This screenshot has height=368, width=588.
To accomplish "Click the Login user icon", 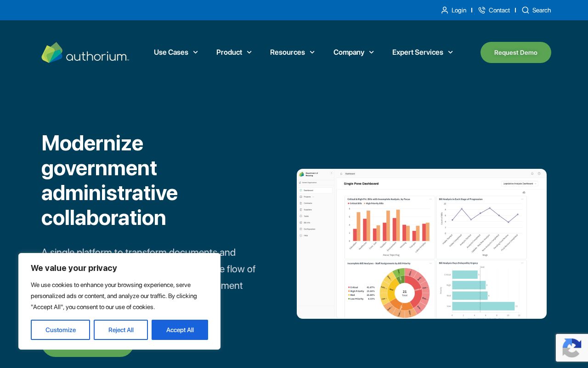I will [445, 10].
